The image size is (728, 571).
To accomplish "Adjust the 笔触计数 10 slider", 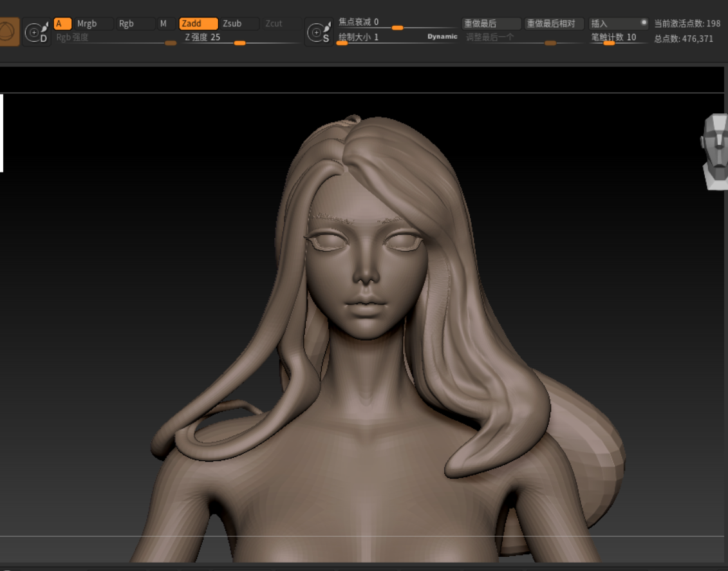I will click(619, 39).
